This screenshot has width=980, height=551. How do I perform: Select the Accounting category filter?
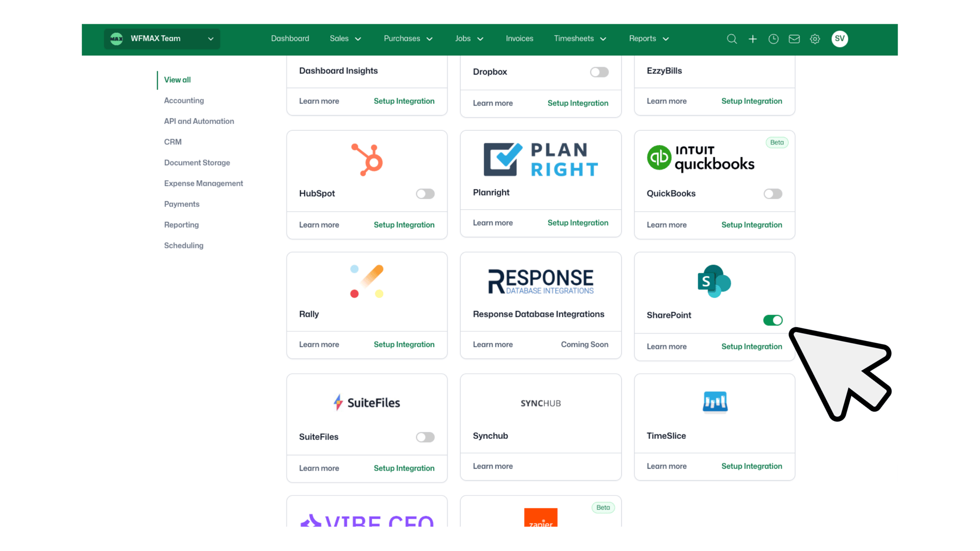click(x=184, y=100)
